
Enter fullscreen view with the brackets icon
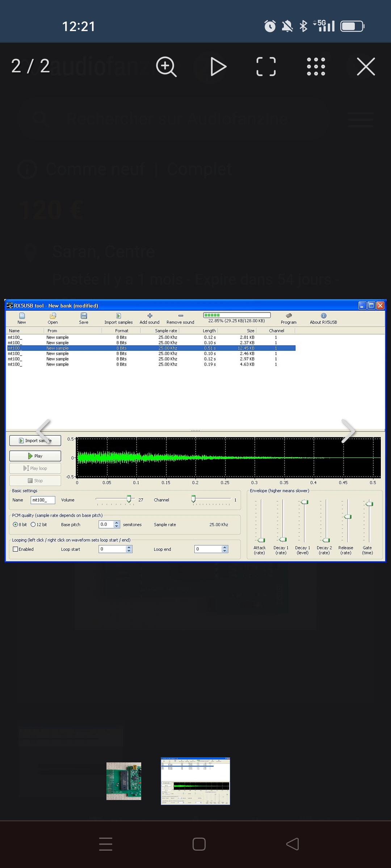pos(266,67)
